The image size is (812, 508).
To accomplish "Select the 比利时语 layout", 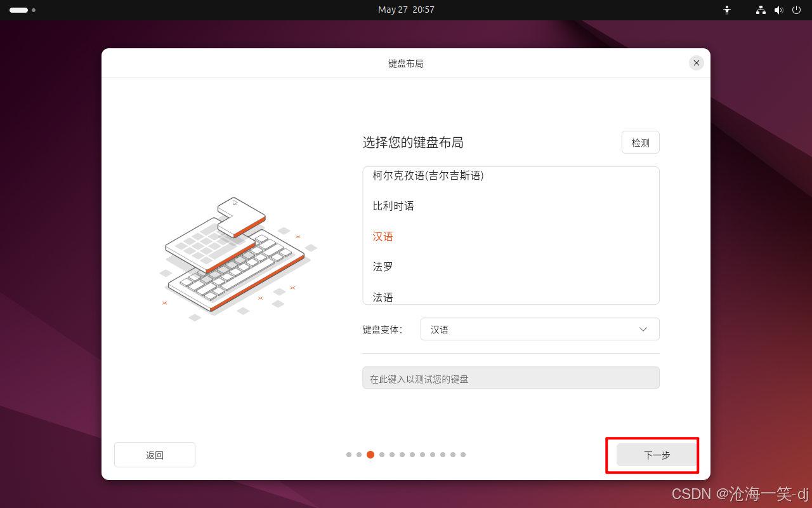I will point(511,206).
